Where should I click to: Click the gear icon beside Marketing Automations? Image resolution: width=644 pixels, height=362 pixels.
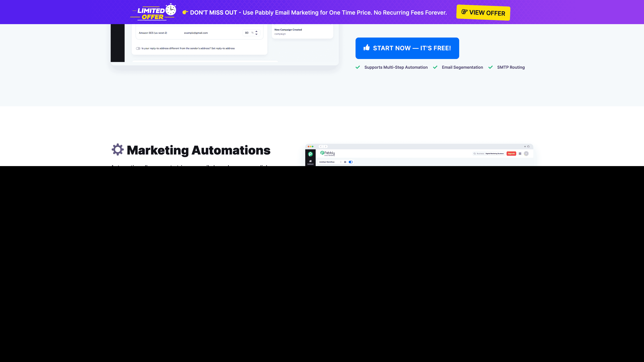118,150
